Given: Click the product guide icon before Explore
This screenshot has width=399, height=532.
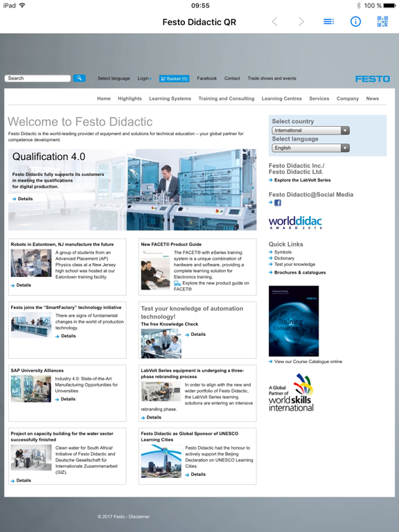Looking at the screenshot, I should (x=177, y=283).
